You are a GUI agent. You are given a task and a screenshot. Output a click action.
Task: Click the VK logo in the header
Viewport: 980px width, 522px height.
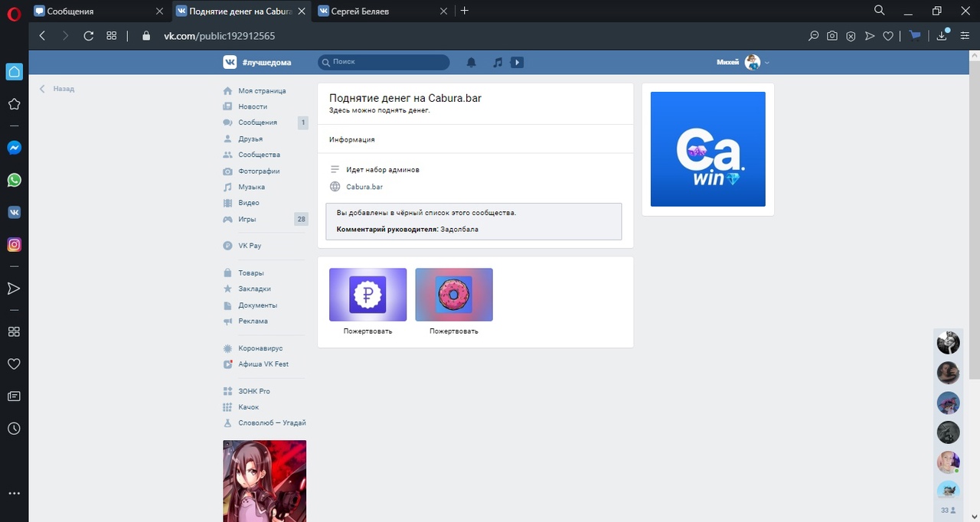click(x=230, y=62)
